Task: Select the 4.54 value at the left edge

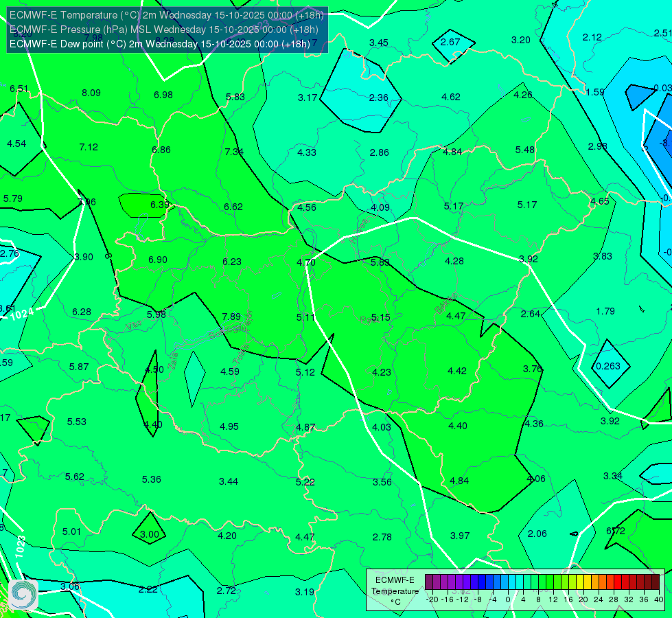Action: coord(16,144)
